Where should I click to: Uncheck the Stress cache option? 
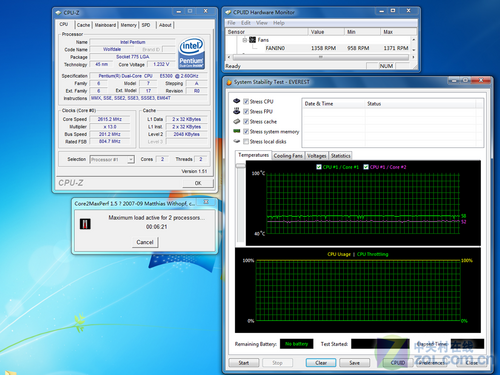(x=246, y=121)
